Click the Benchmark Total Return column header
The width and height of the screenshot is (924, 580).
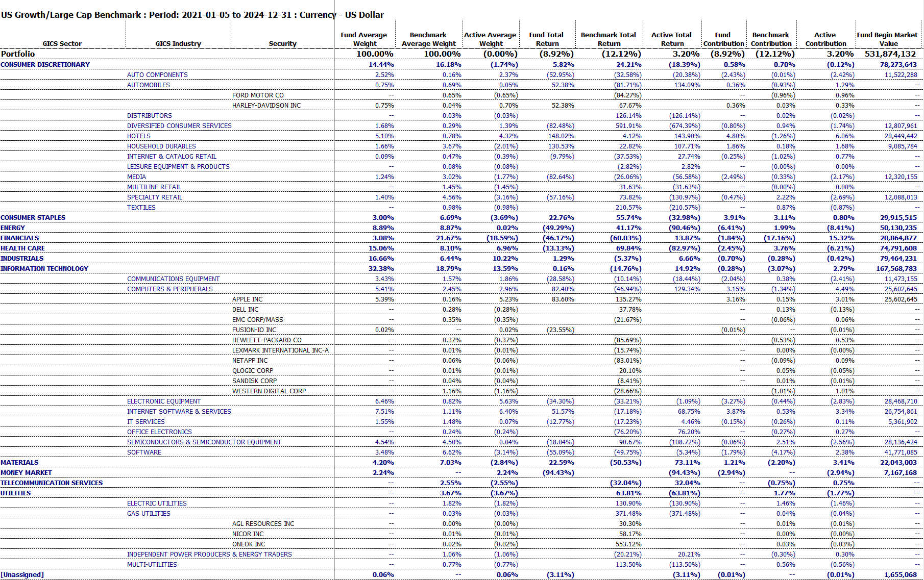pyautogui.click(x=608, y=39)
